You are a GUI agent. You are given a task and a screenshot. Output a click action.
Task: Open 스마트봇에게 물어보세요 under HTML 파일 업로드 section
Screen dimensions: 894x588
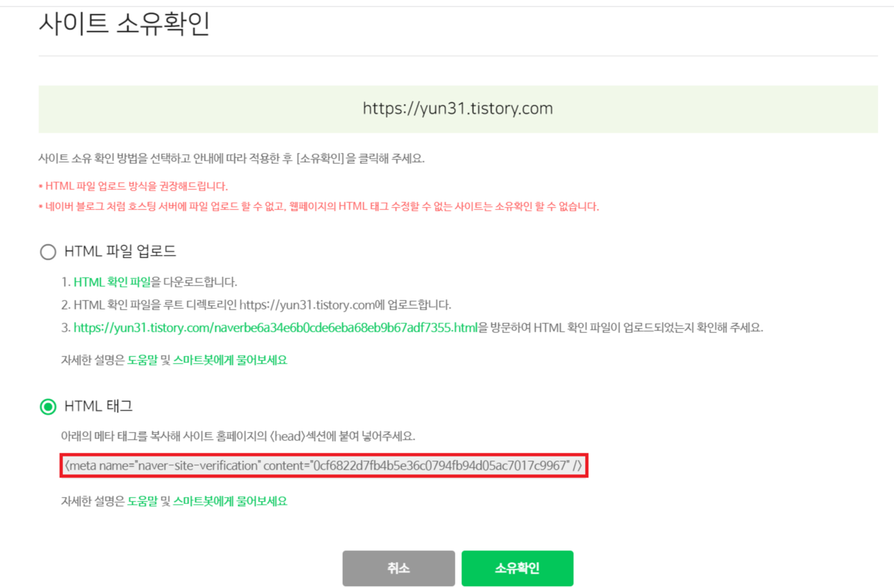pyautogui.click(x=230, y=360)
